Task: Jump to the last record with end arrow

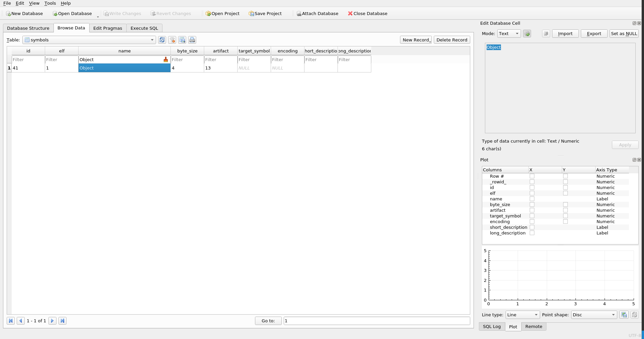Action: click(62, 321)
